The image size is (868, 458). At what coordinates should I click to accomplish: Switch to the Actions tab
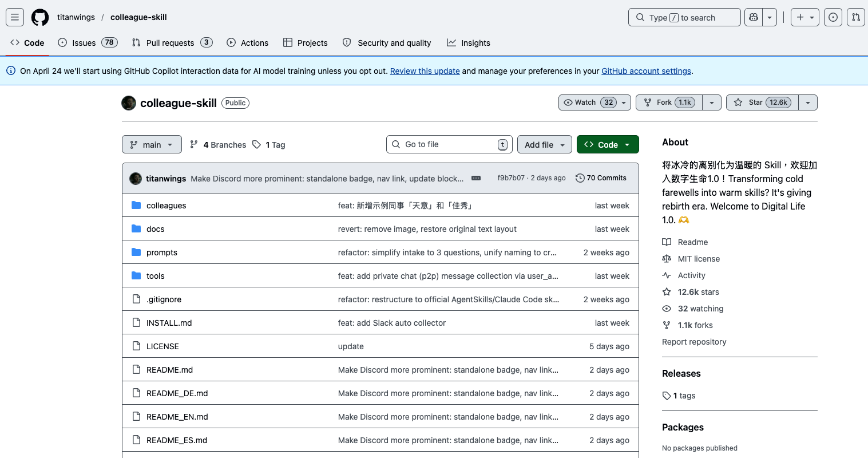click(247, 43)
